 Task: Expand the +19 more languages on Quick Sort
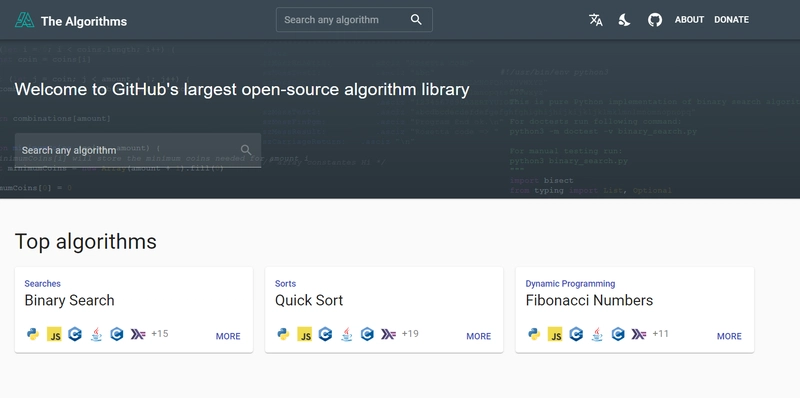(x=410, y=334)
